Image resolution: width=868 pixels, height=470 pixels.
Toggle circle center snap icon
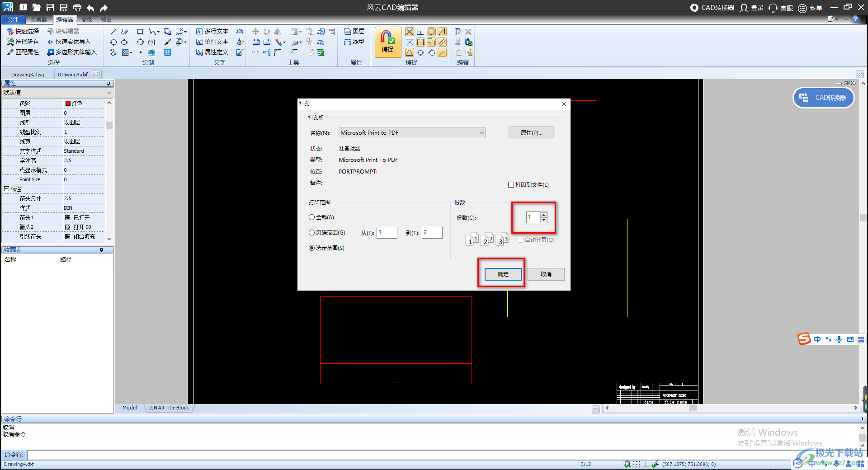431,32
